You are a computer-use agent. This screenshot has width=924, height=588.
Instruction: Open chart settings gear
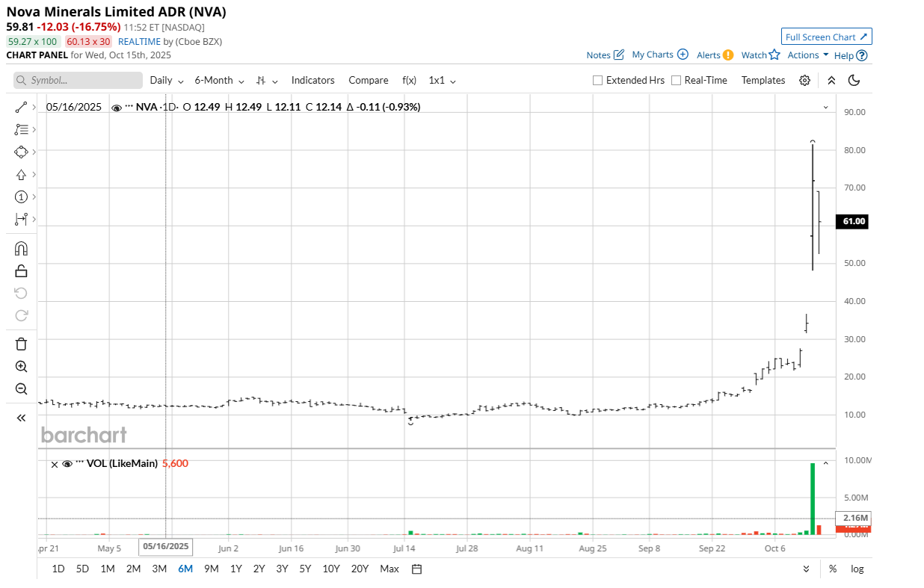[804, 80]
